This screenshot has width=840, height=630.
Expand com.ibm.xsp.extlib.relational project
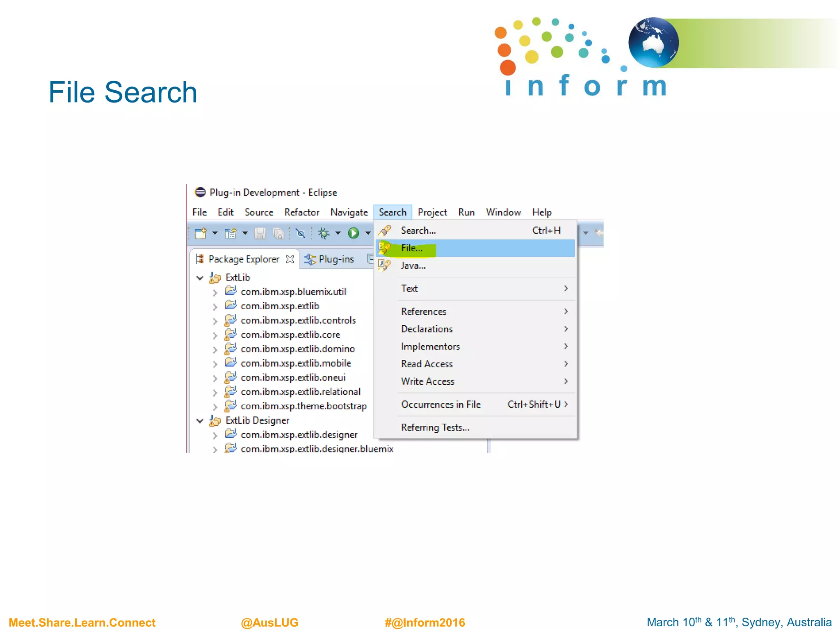[215, 393]
